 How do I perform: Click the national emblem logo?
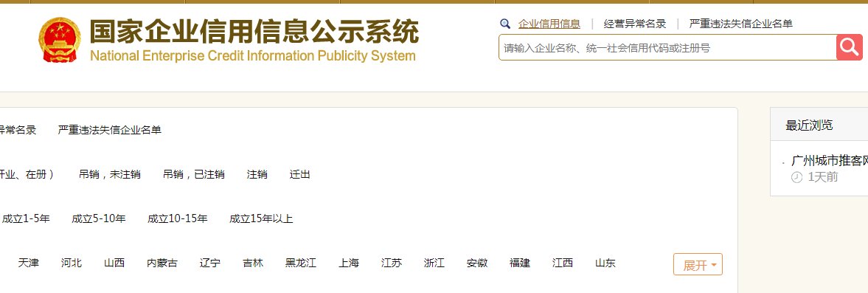59,40
